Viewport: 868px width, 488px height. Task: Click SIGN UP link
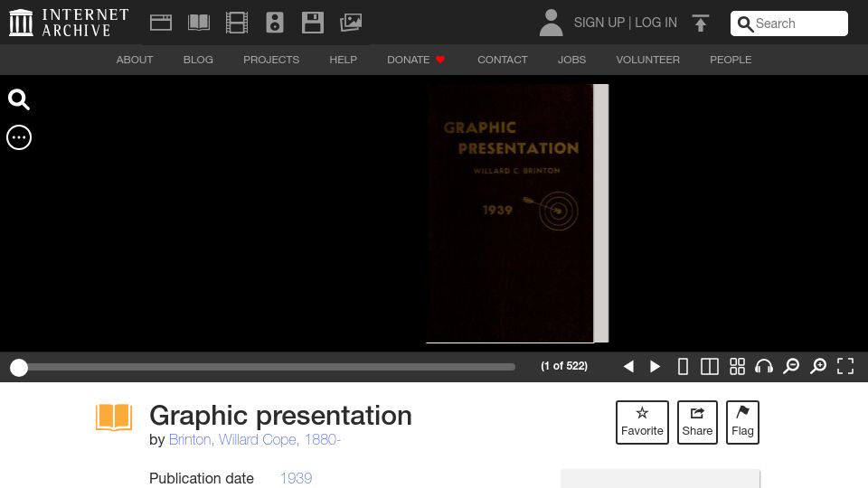(599, 23)
